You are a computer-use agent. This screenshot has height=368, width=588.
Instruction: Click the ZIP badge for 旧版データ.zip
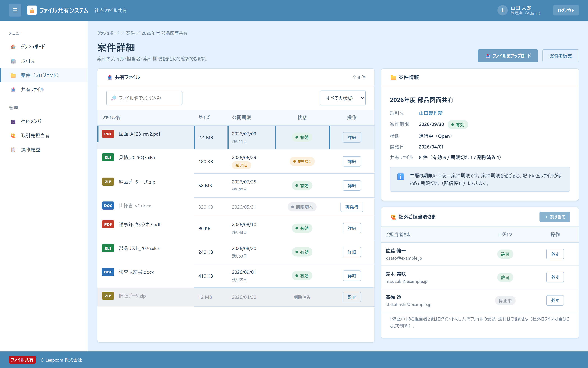coord(108,296)
